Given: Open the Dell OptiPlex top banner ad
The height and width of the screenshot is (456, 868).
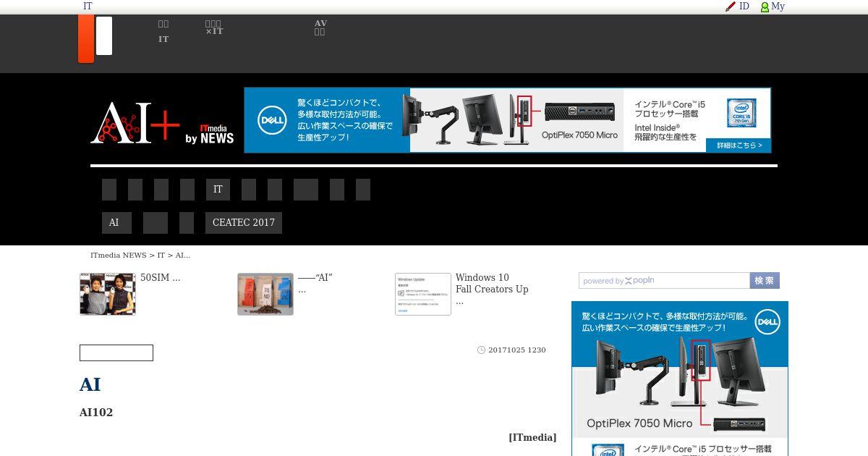Looking at the screenshot, I should 507,120.
